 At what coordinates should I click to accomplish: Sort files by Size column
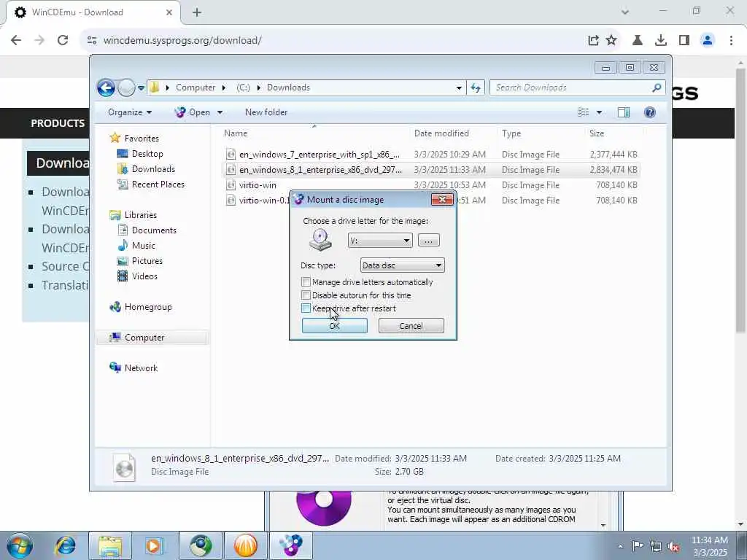[x=597, y=133]
